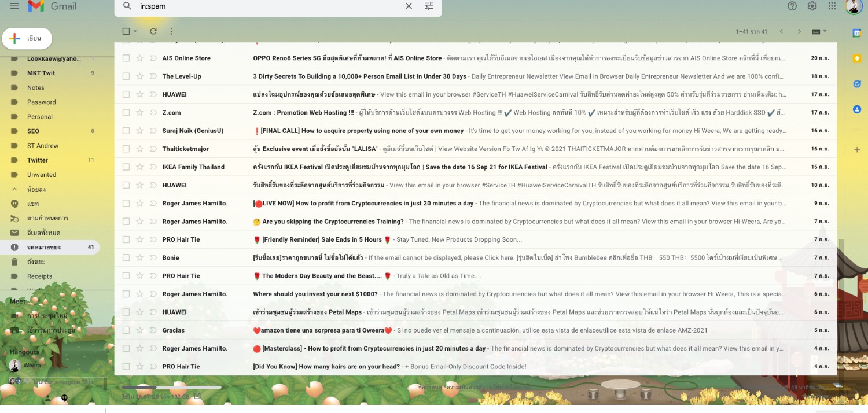This screenshot has height=413, width=868.
Task: Refresh the spam message list
Action: tap(153, 31)
